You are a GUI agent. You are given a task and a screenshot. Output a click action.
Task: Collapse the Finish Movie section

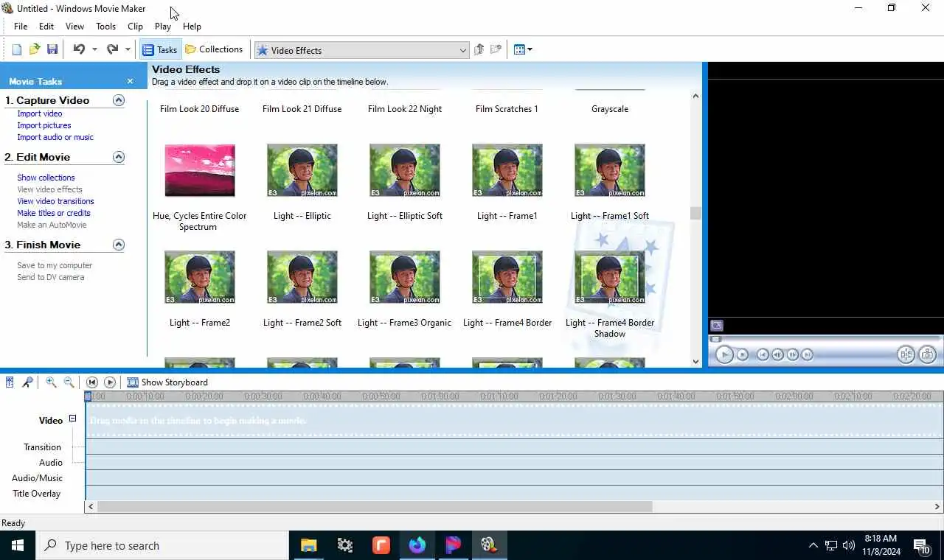(x=119, y=245)
